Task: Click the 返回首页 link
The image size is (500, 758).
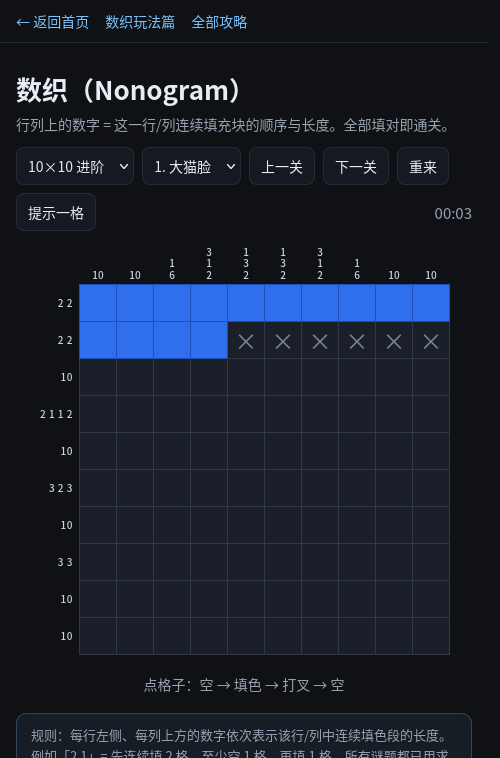Action: click(x=52, y=22)
